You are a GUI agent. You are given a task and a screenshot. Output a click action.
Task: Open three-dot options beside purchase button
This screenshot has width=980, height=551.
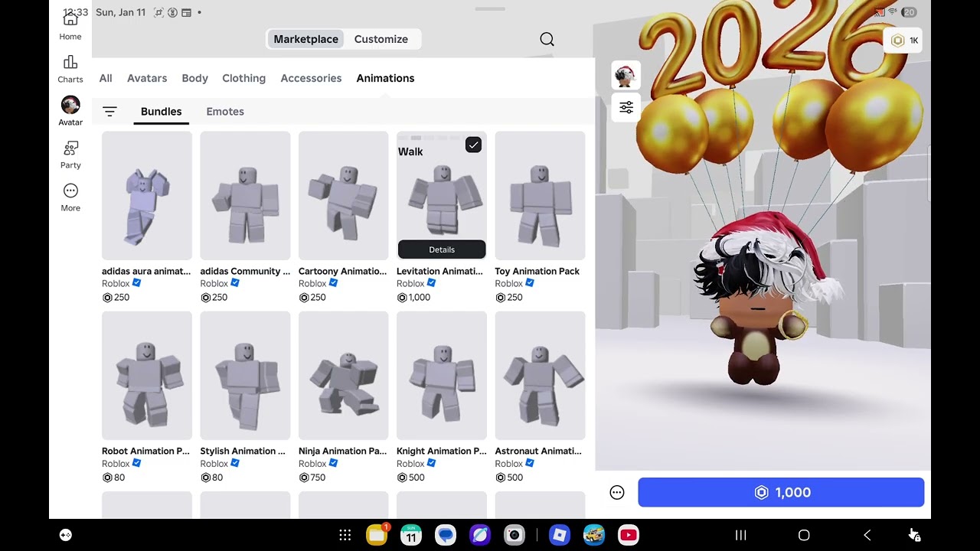[617, 493]
